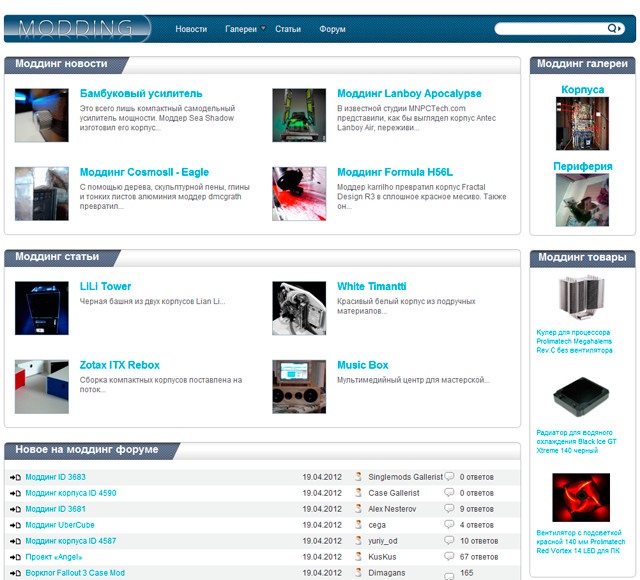Screen dimensions: 640x580
Task: Click topic icon beside Моддинг ID 3681
Action: click(16, 509)
